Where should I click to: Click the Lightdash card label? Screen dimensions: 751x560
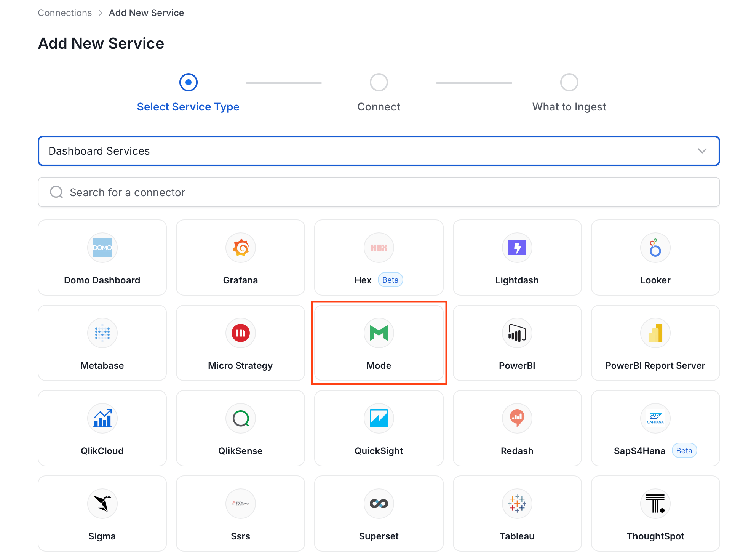(517, 280)
